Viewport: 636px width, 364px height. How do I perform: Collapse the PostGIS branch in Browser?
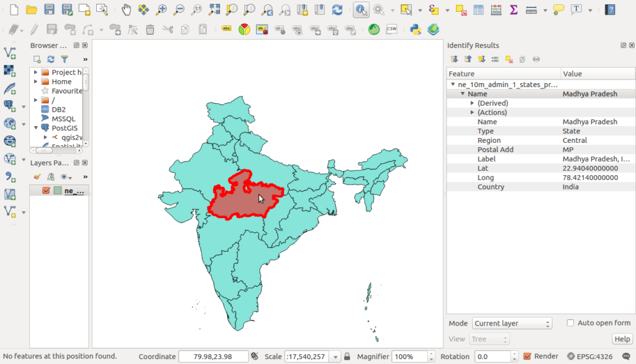pyautogui.click(x=35, y=128)
